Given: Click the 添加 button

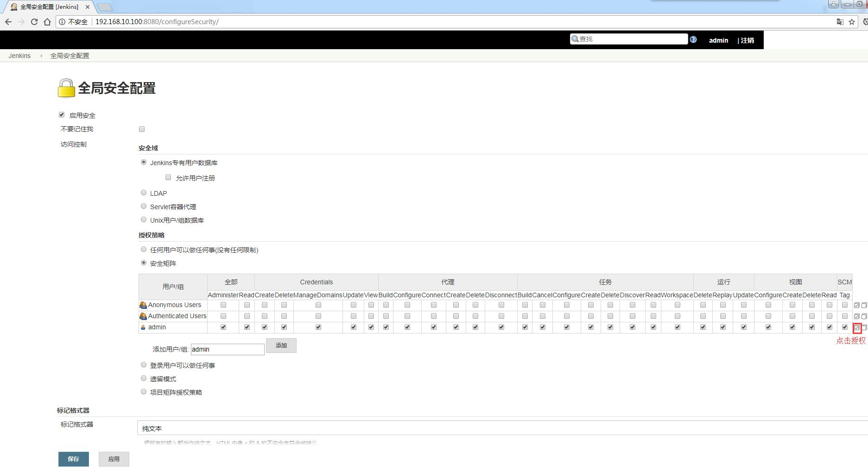Looking at the screenshot, I should [x=281, y=346].
